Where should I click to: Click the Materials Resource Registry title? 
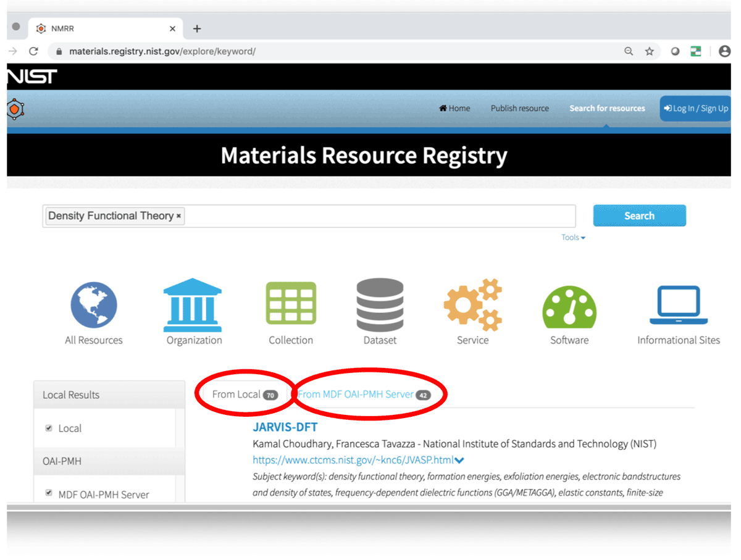[x=364, y=156]
